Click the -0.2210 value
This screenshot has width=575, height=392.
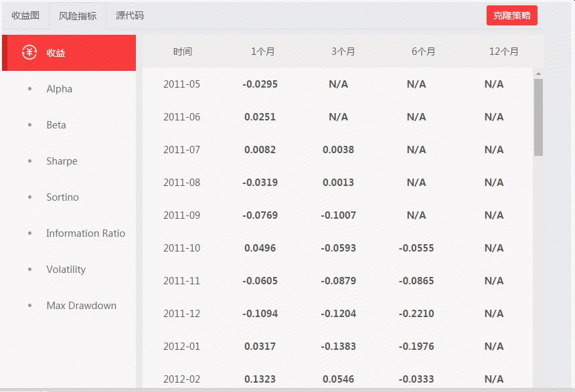[x=416, y=314]
